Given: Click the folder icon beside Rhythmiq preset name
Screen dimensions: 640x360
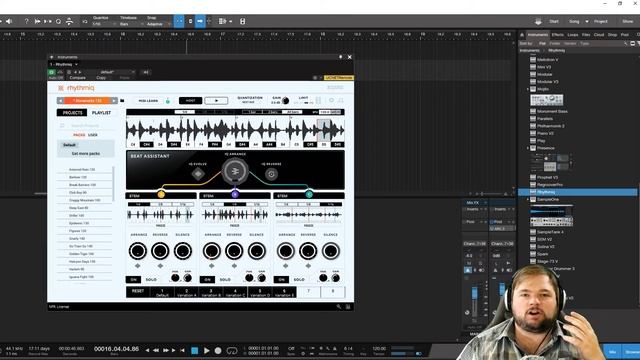Looking at the screenshot, I should coord(122,100).
